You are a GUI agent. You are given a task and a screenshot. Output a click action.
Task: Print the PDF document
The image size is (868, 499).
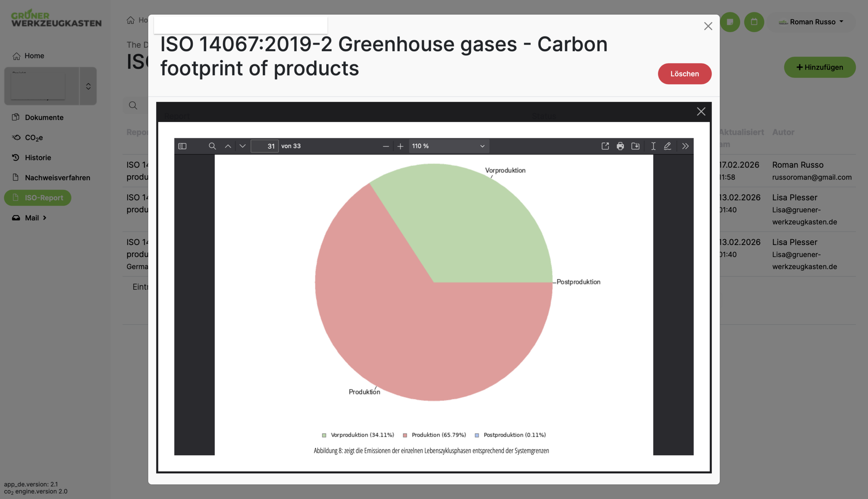tap(620, 146)
